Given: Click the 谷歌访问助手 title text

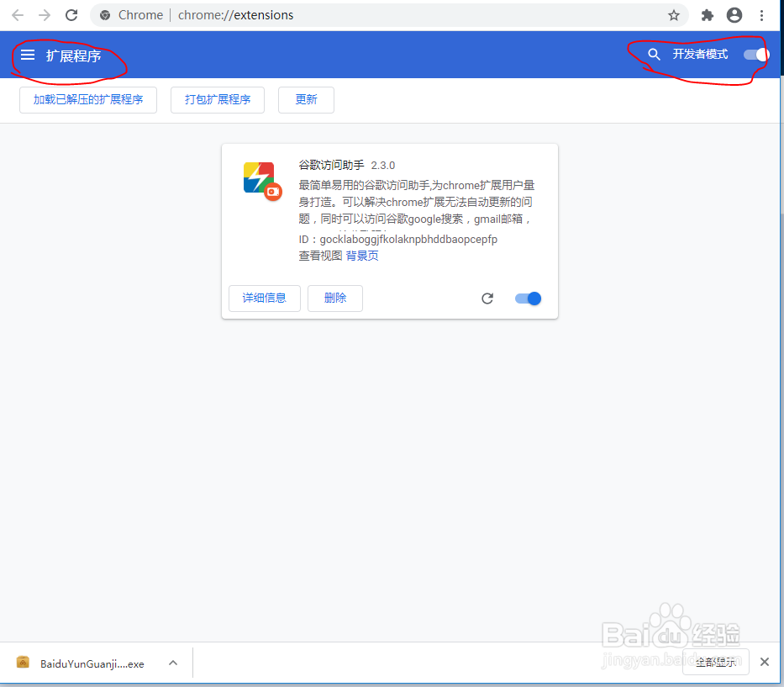Looking at the screenshot, I should (x=332, y=165).
